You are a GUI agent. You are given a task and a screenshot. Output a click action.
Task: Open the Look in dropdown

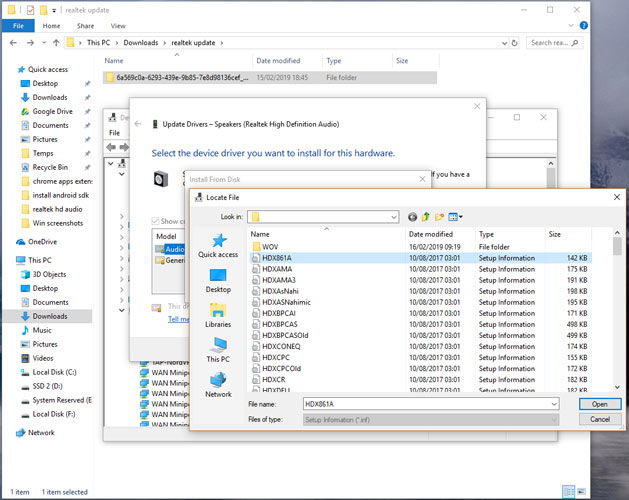pyautogui.click(x=394, y=216)
